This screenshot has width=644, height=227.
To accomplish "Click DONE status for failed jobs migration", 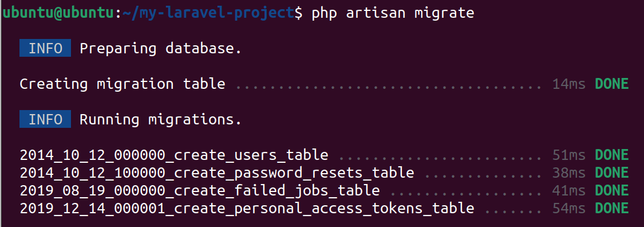I will point(612,190).
